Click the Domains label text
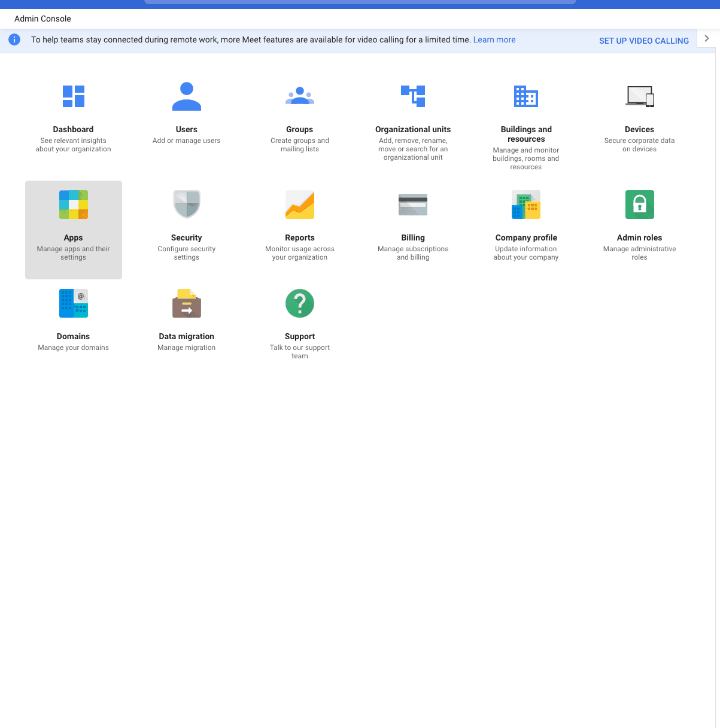This screenshot has height=728, width=720. pyautogui.click(x=74, y=336)
